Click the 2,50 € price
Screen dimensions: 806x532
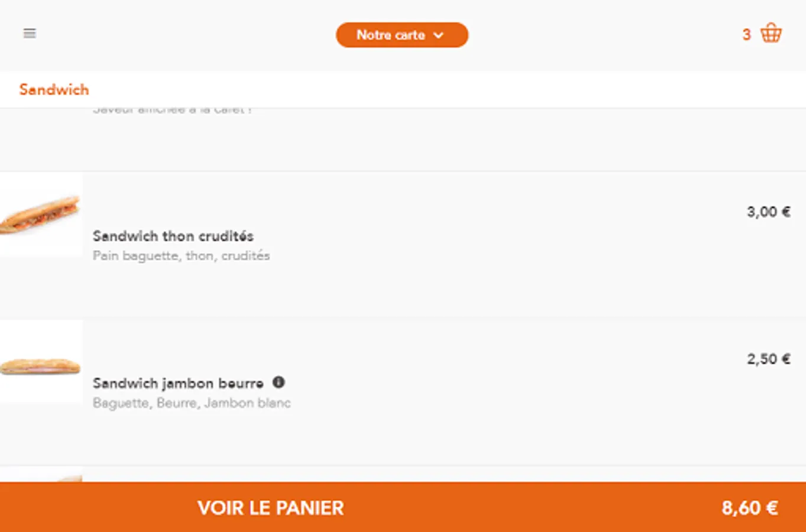click(768, 359)
